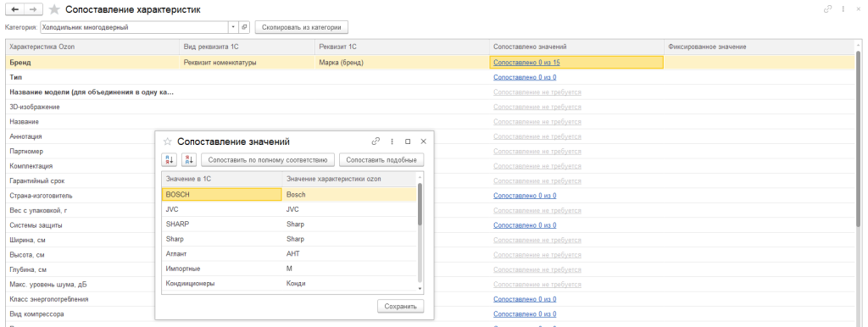868x327 pixels.
Task: Click Характеристика Ozon column header
Action: coord(92,47)
